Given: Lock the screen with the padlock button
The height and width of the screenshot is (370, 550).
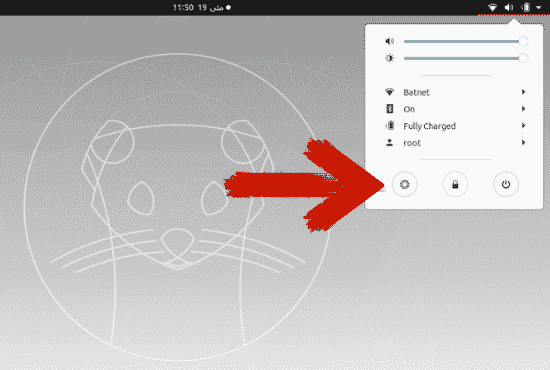Looking at the screenshot, I should pyautogui.click(x=455, y=184).
